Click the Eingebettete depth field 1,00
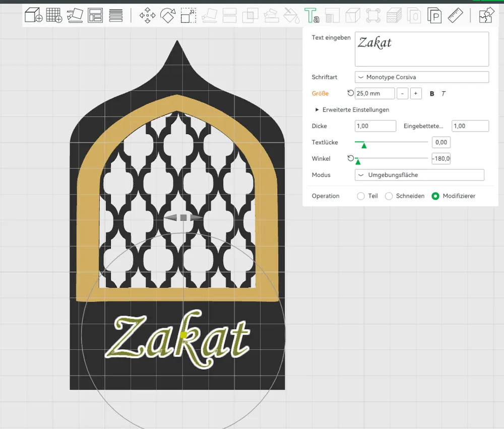 [x=470, y=126]
